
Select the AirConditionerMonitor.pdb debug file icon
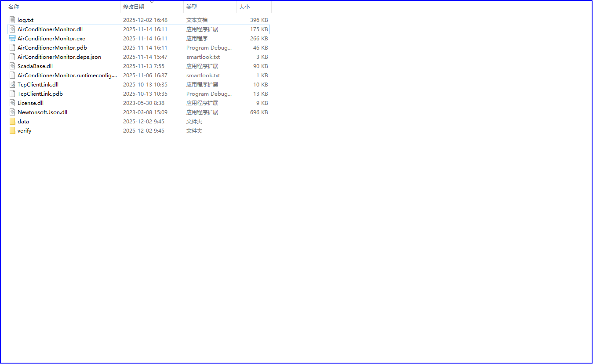point(12,47)
